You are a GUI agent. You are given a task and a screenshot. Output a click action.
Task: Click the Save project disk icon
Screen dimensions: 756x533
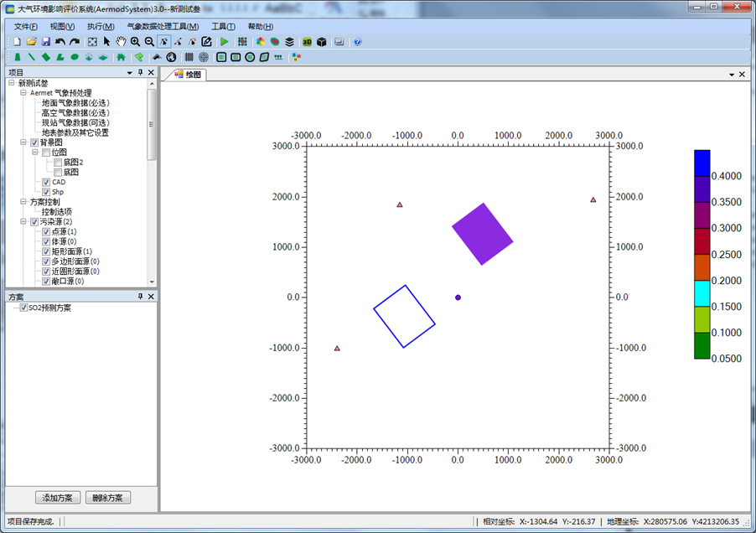click(45, 41)
